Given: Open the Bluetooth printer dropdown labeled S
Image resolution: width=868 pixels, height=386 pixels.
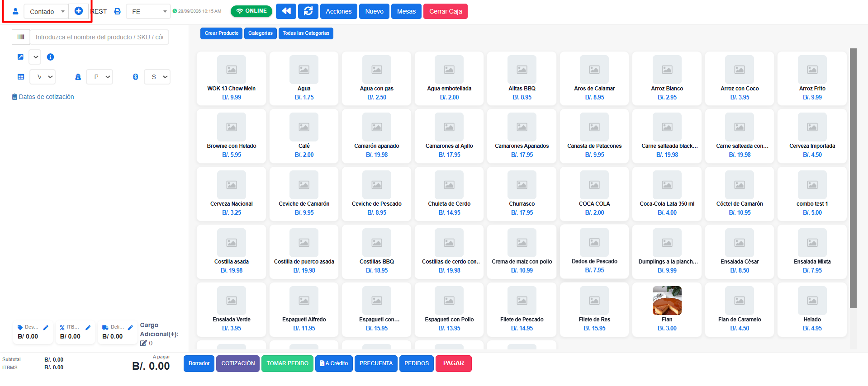Looking at the screenshot, I should tap(157, 77).
